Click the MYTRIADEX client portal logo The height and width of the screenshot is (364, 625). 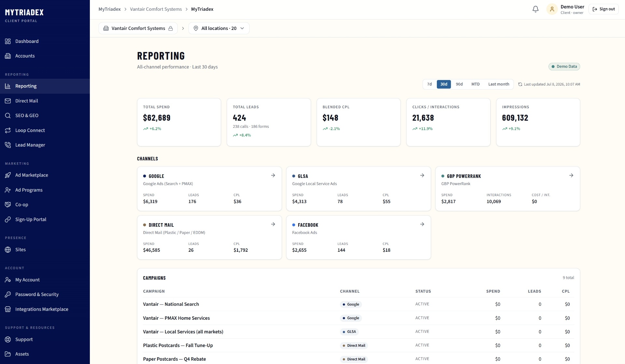[x=24, y=16]
